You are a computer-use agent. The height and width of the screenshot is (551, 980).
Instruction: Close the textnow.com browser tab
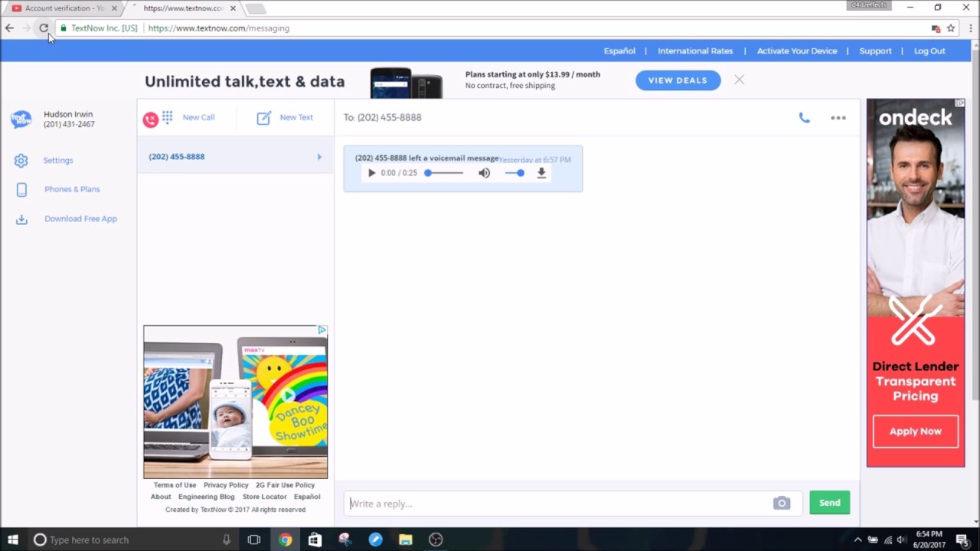(x=233, y=8)
